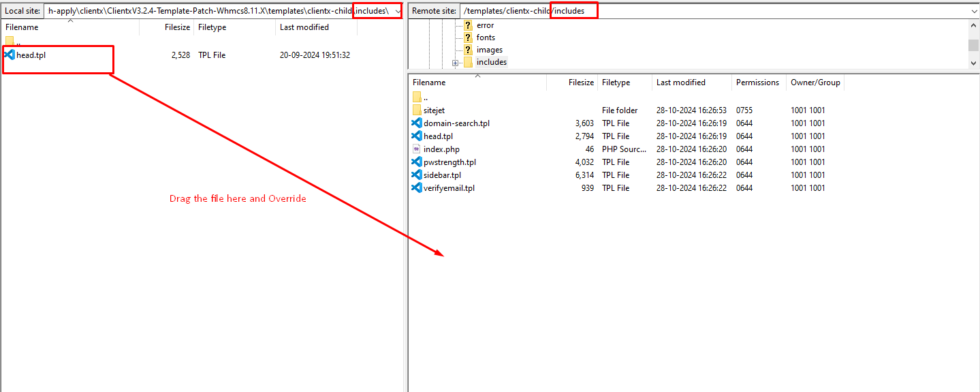The image size is (980, 392).
Task: Select the sidebar.tpl file icon
Action: [x=417, y=175]
